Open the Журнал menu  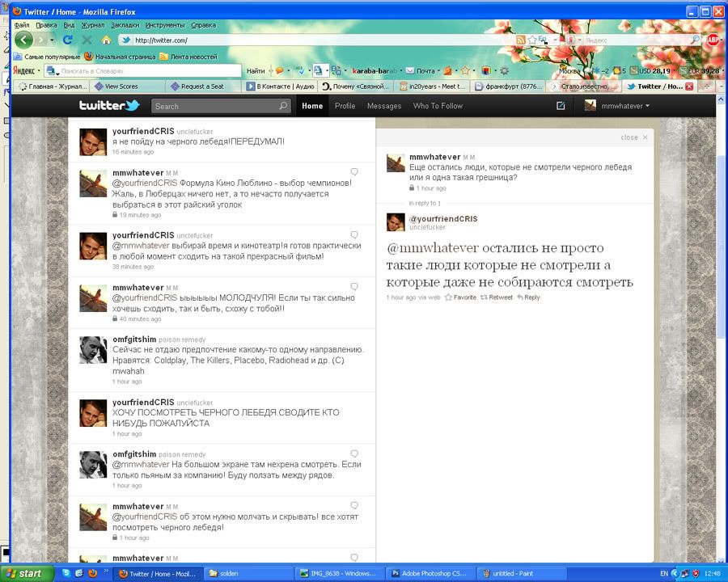pos(93,25)
